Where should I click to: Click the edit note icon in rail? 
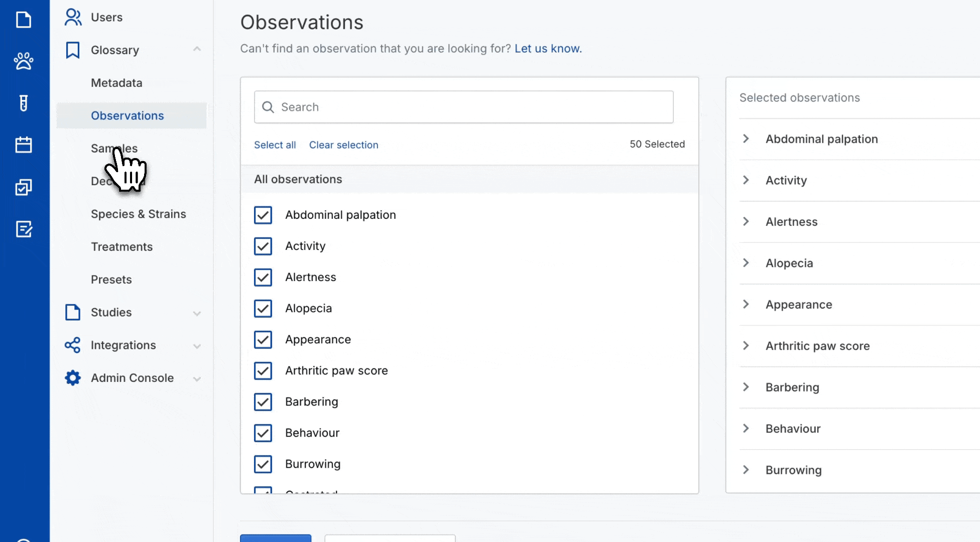point(24,229)
